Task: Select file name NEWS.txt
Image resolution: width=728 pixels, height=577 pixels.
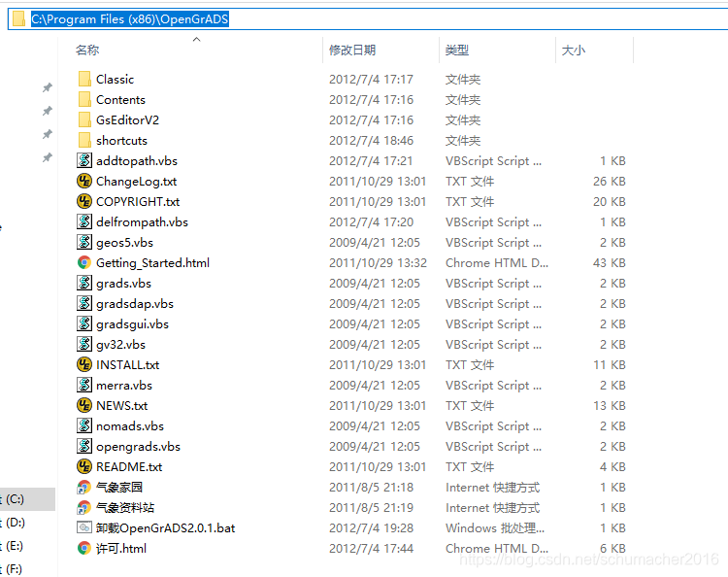Action: [122, 406]
